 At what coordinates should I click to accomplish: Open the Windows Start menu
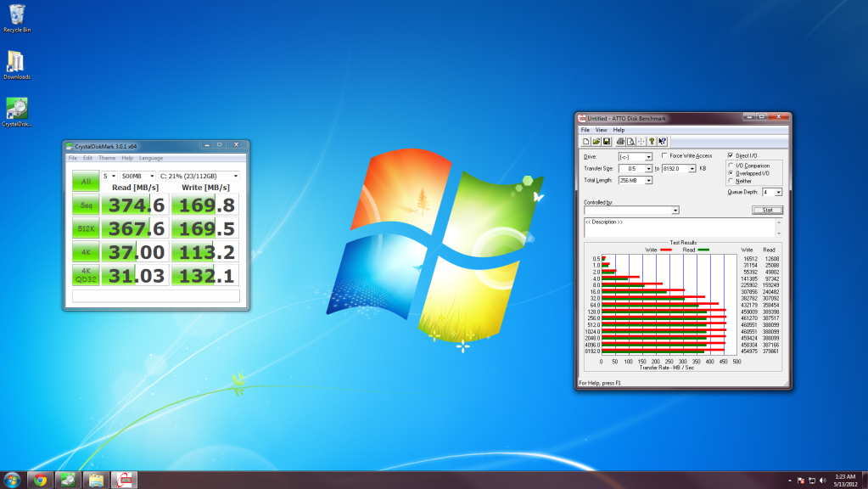12,480
